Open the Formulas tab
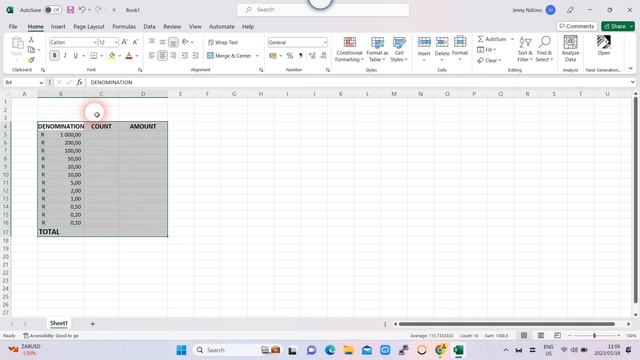 (124, 27)
